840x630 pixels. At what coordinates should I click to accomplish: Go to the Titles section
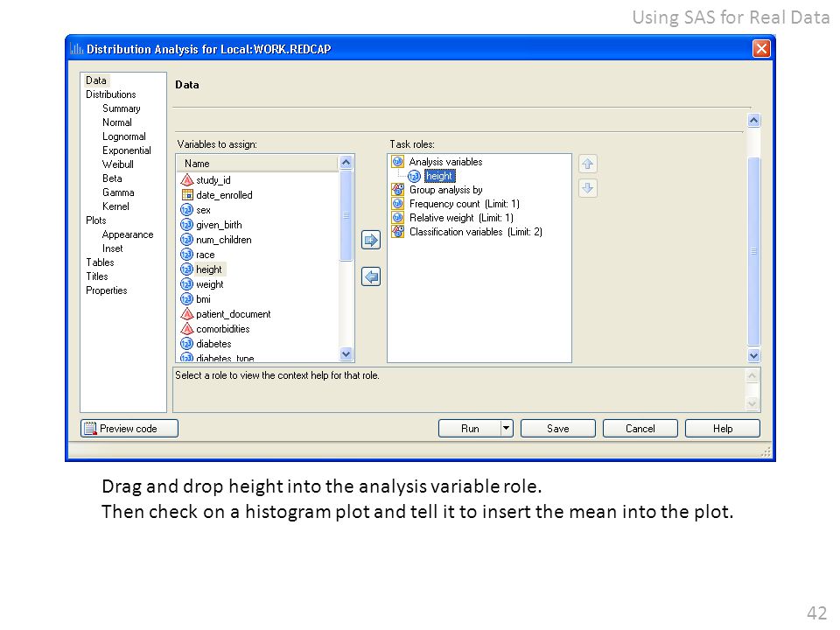click(x=97, y=276)
